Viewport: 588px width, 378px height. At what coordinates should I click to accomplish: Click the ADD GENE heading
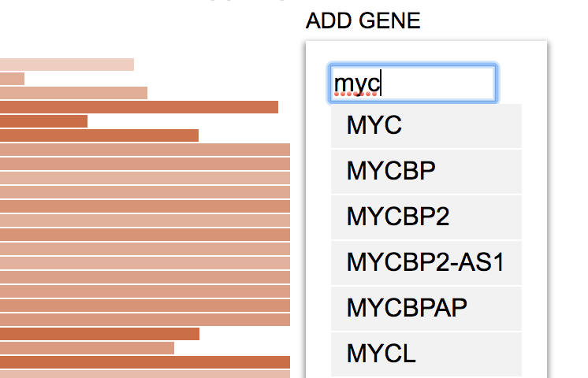click(363, 20)
